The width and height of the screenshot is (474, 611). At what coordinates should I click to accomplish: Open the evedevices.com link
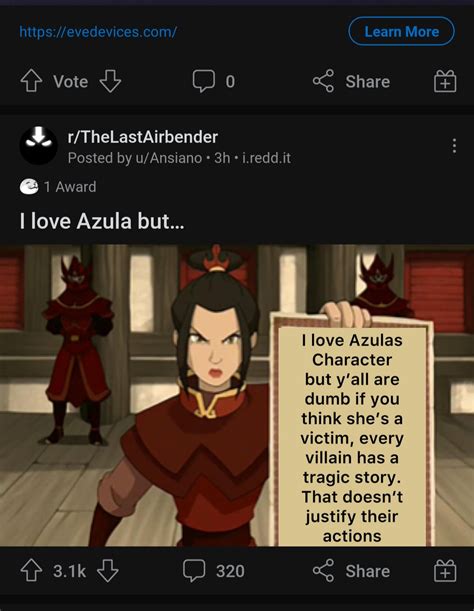98,32
